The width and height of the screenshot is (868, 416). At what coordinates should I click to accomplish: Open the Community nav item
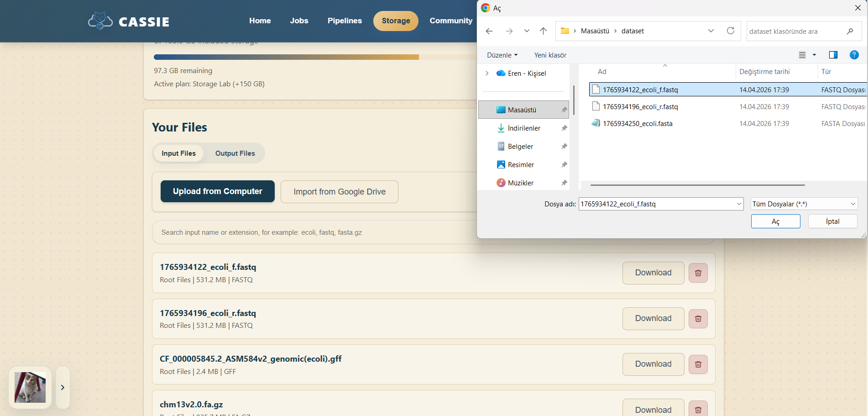[451, 21]
